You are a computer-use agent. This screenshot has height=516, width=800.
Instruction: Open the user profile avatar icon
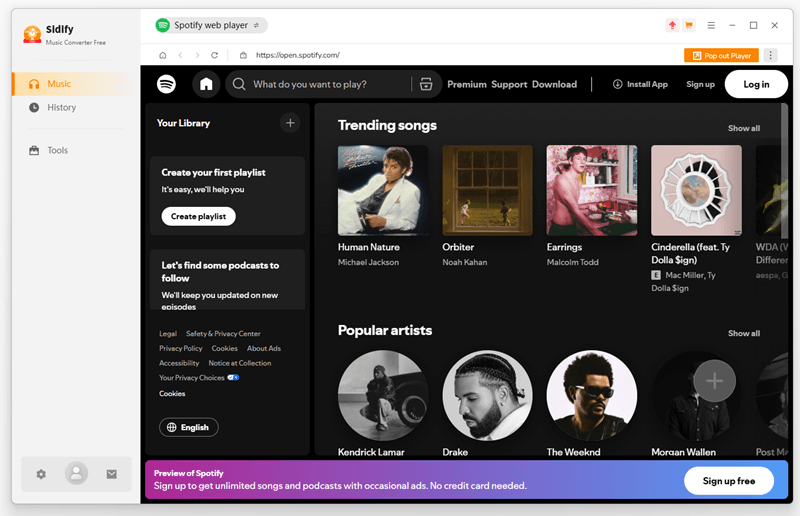click(76, 474)
